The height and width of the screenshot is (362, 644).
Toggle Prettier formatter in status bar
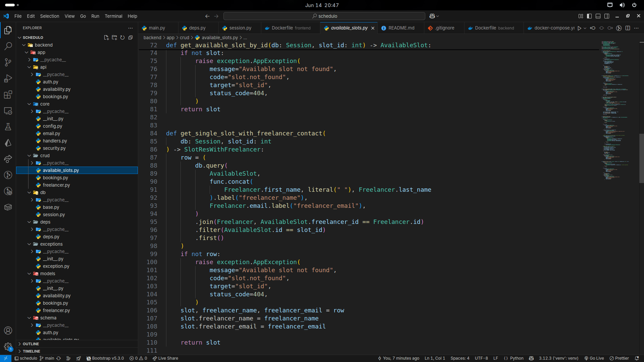(x=619, y=358)
